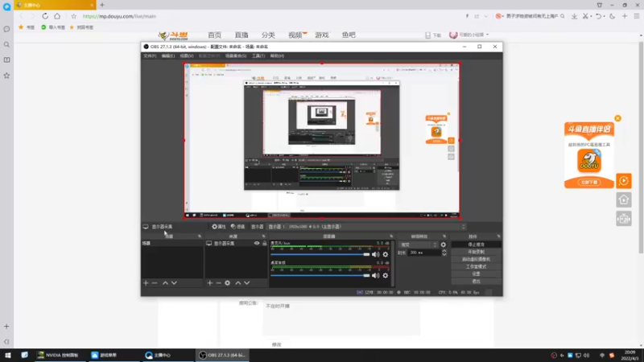Screen dimensions: 644x362
Task: Click the transition duration stepper arrows
Action: click(444, 253)
